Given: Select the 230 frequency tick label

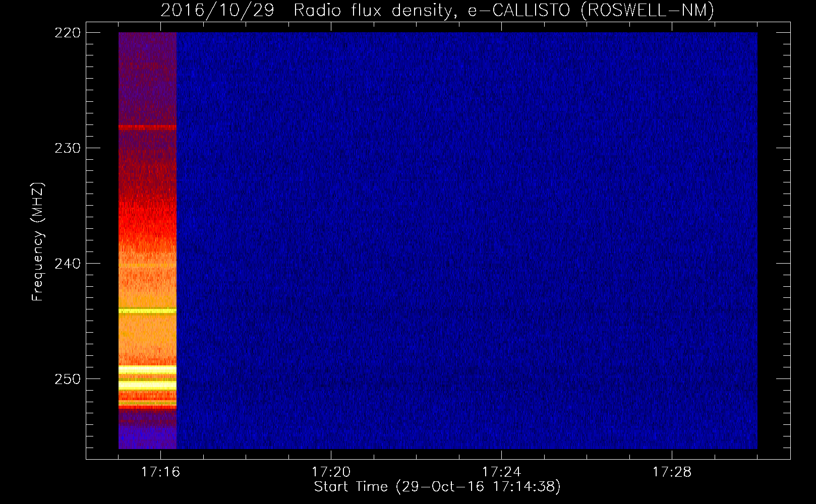Looking at the screenshot, I should coord(68,148).
